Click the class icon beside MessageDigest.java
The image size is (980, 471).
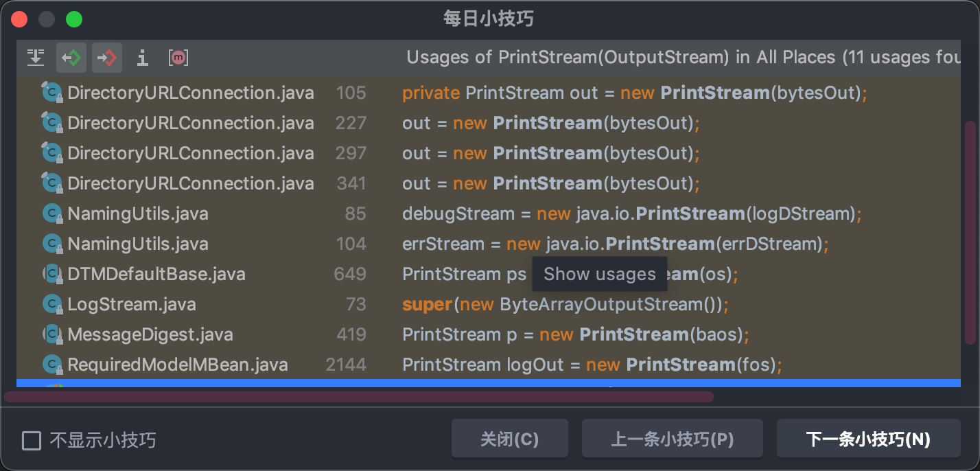coord(52,334)
